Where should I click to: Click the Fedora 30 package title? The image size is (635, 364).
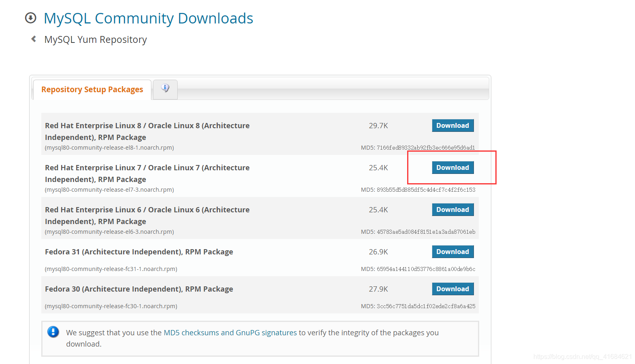pos(139,289)
